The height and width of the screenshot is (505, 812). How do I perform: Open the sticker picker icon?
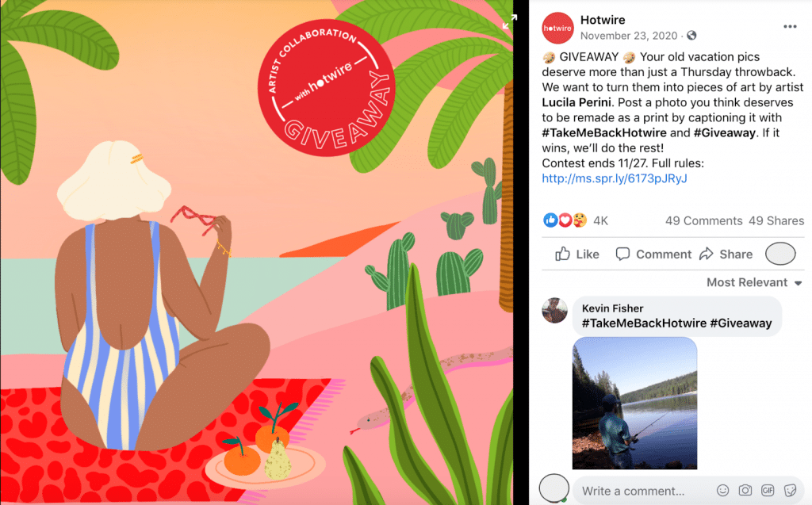pos(790,490)
